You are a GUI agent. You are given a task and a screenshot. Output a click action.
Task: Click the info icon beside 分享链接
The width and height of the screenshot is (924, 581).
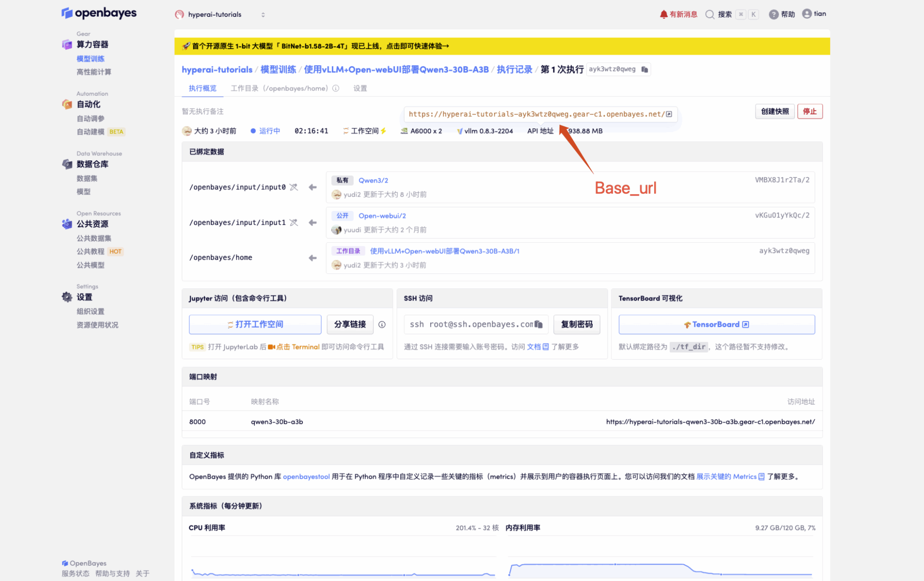pyautogui.click(x=382, y=324)
